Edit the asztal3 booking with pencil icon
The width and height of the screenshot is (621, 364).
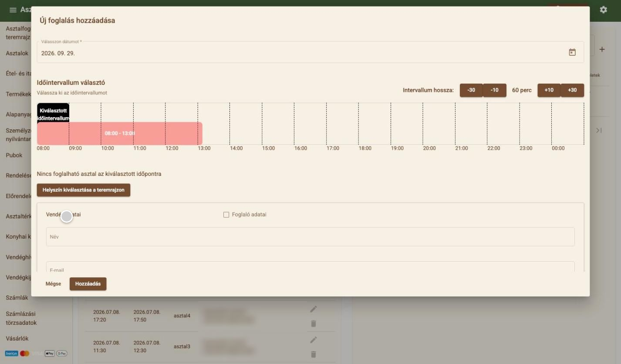314,340
